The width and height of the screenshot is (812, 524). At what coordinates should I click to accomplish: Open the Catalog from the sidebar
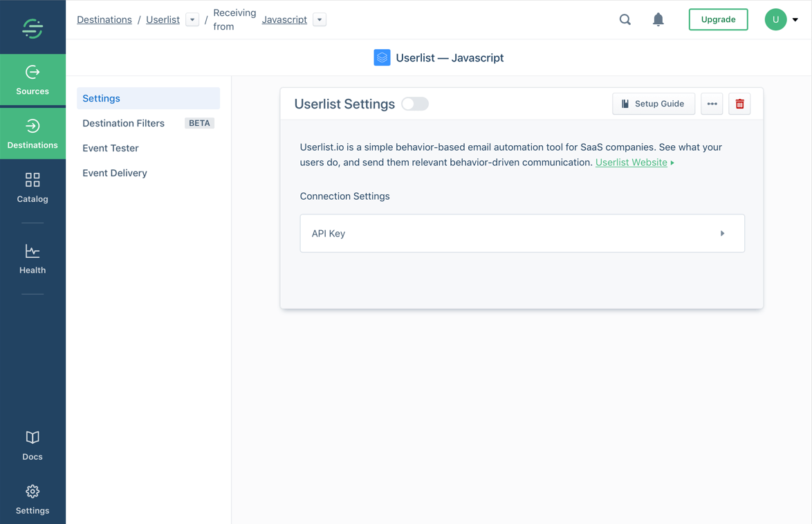[32, 187]
